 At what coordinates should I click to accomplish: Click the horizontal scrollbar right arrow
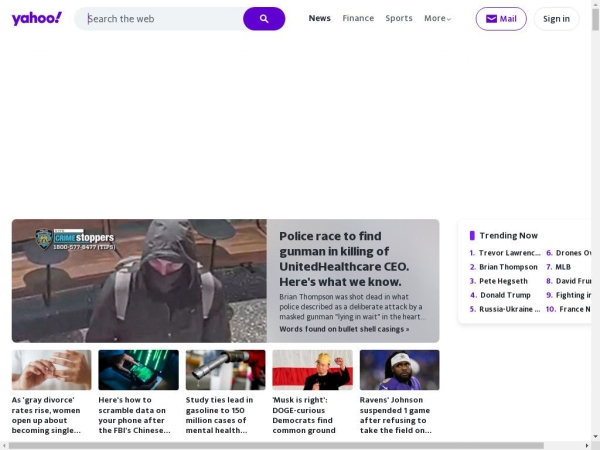[x=587, y=446]
